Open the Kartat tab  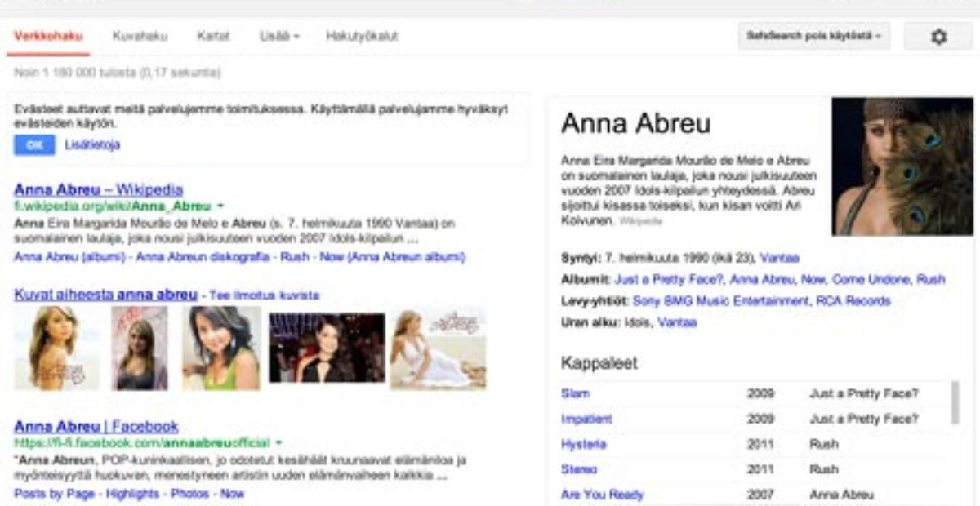[213, 37]
